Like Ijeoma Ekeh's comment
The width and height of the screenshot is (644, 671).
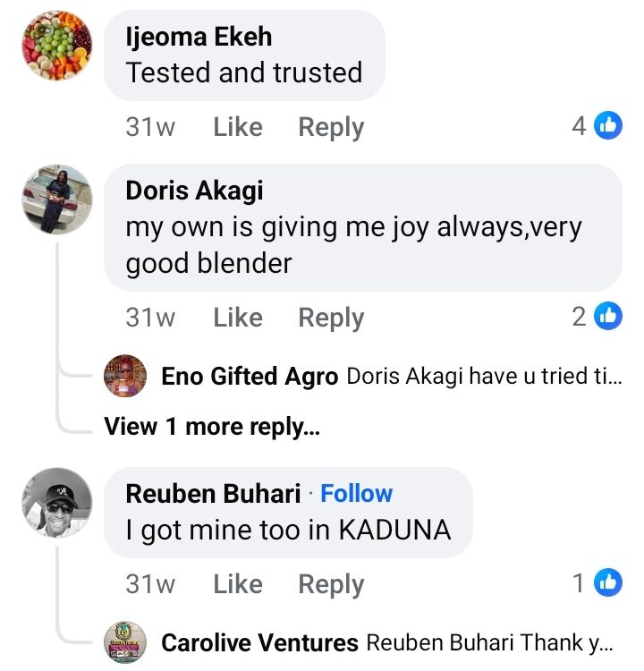coord(237,127)
